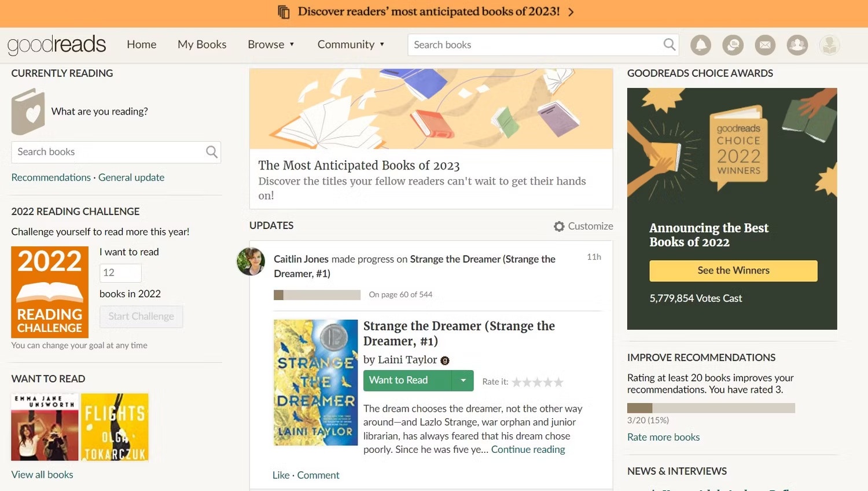Go to My Books tab
The image size is (868, 491).
(x=202, y=45)
